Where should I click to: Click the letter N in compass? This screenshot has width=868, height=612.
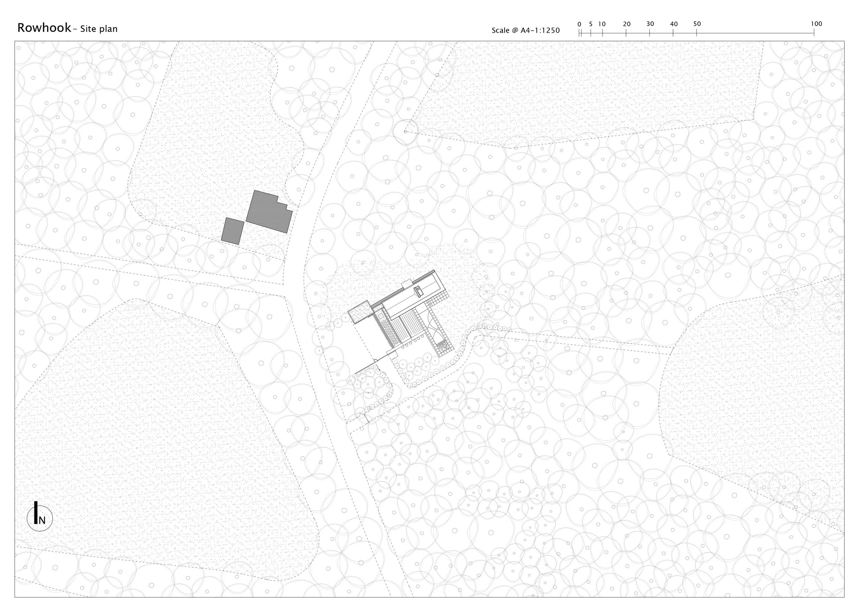(x=42, y=520)
